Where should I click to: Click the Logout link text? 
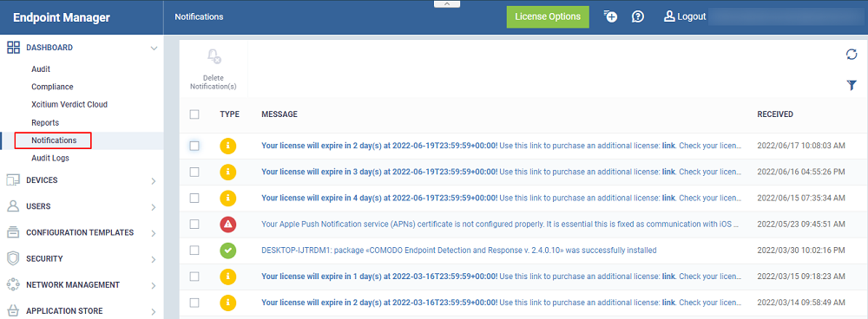click(692, 16)
